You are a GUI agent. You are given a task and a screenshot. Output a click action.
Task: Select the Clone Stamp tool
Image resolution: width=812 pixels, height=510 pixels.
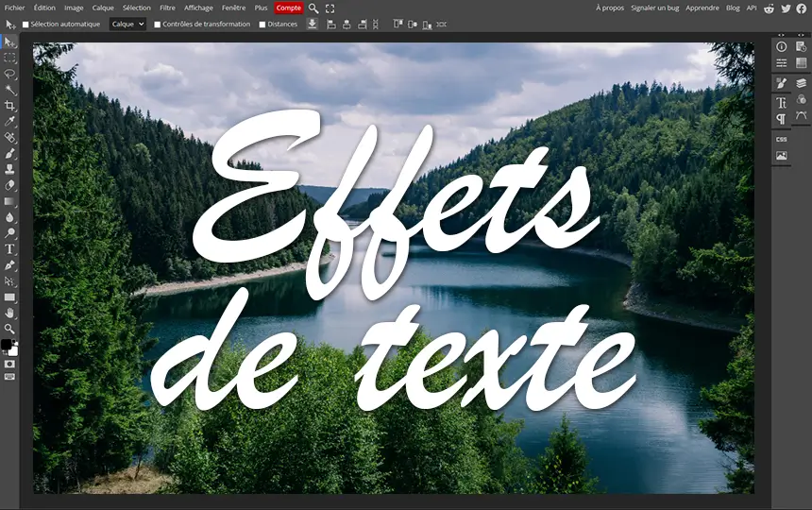pos(9,169)
